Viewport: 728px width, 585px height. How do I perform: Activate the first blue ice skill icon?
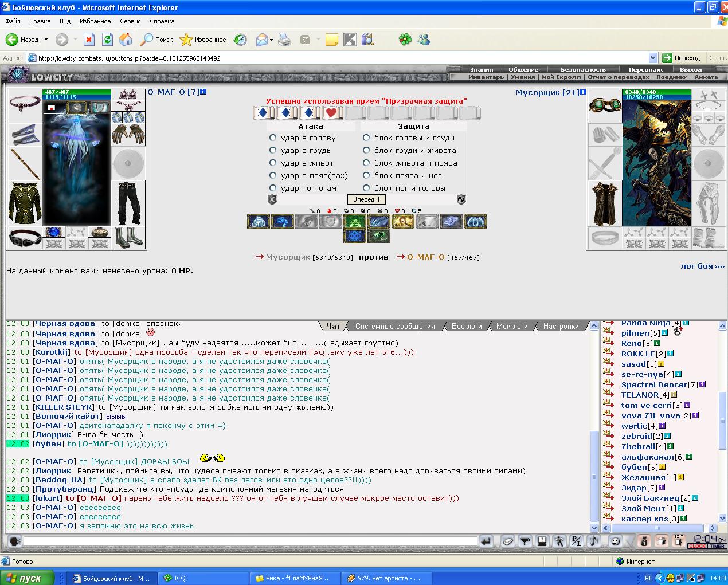click(259, 221)
